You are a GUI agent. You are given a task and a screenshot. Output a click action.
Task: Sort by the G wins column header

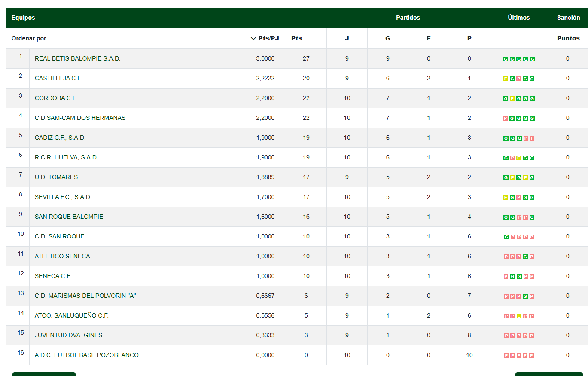pos(388,38)
